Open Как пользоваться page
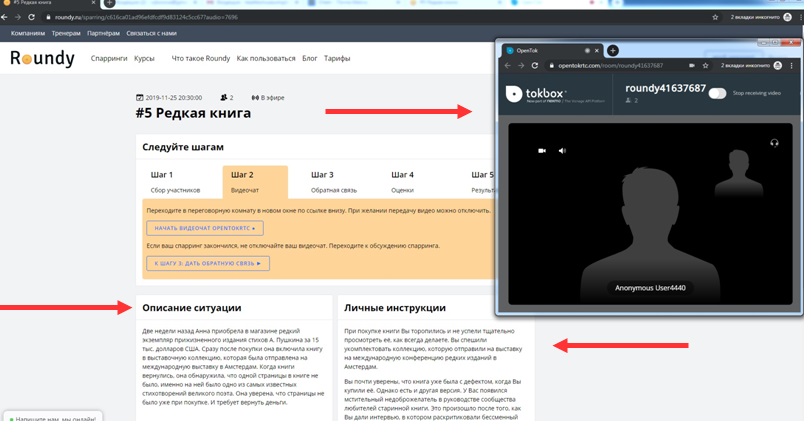The width and height of the screenshot is (811, 435). [266, 58]
